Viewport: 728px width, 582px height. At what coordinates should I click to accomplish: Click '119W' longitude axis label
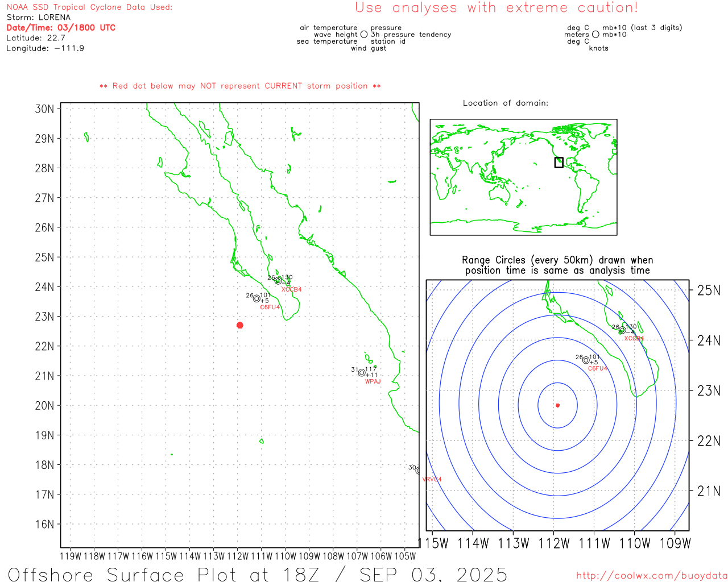pyautogui.click(x=71, y=556)
